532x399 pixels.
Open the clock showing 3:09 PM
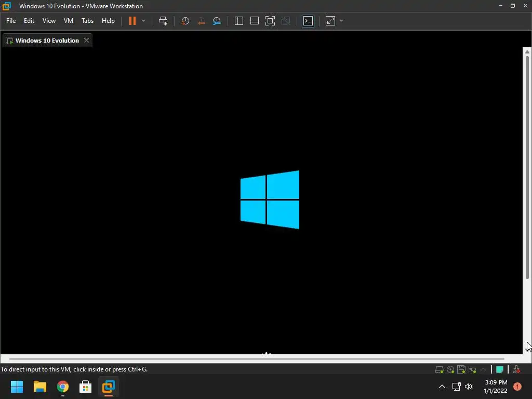pos(496,387)
